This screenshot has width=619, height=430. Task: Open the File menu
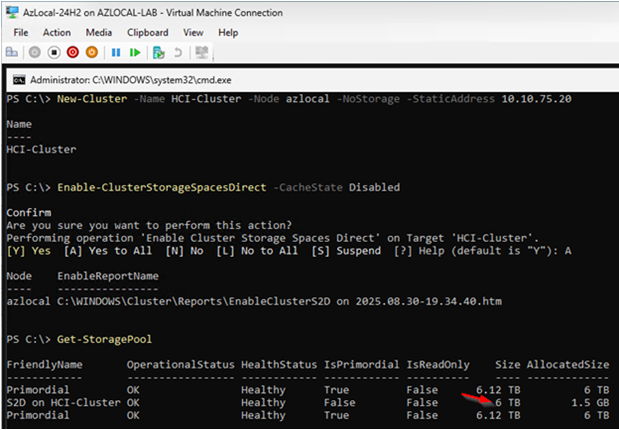pyautogui.click(x=21, y=32)
